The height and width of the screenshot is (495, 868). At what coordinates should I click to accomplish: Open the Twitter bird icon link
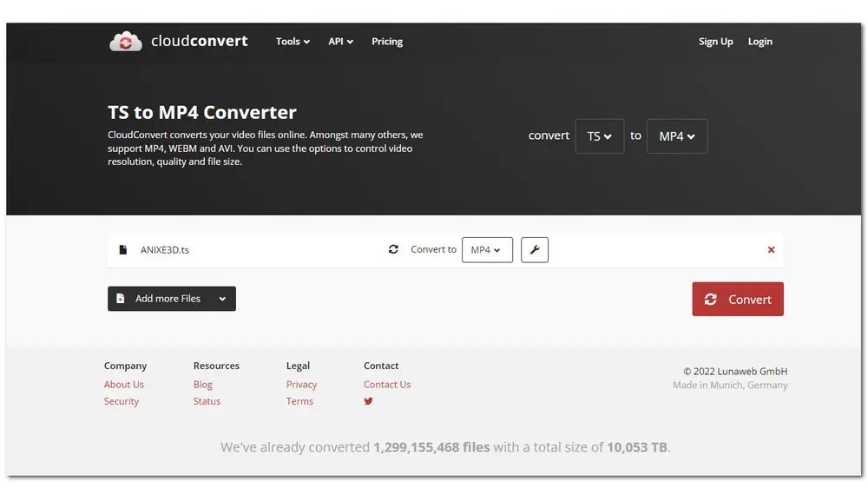pyautogui.click(x=368, y=401)
